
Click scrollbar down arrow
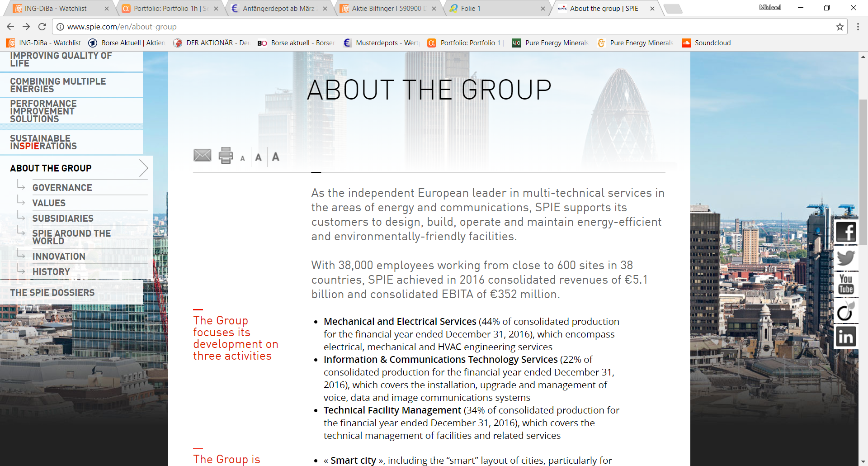point(863,461)
